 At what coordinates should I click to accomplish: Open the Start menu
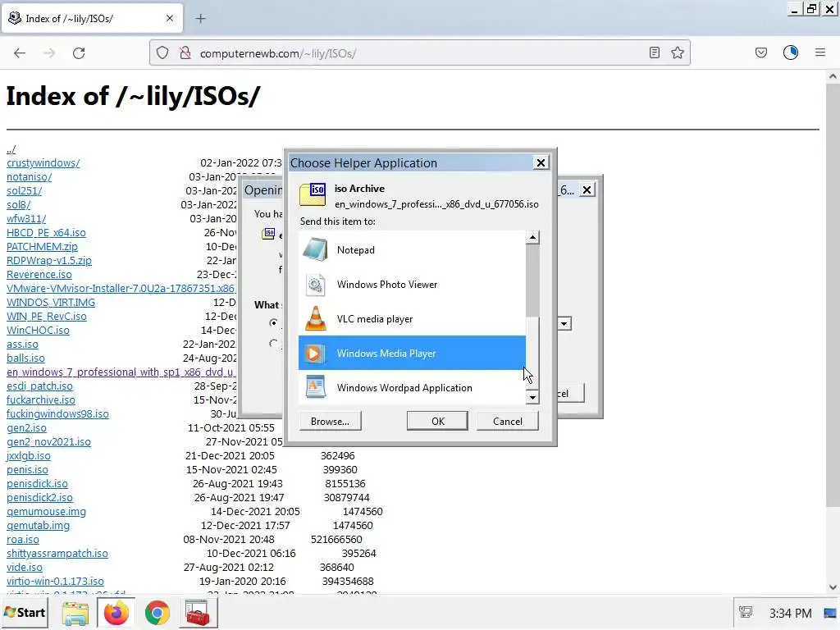(x=25, y=612)
